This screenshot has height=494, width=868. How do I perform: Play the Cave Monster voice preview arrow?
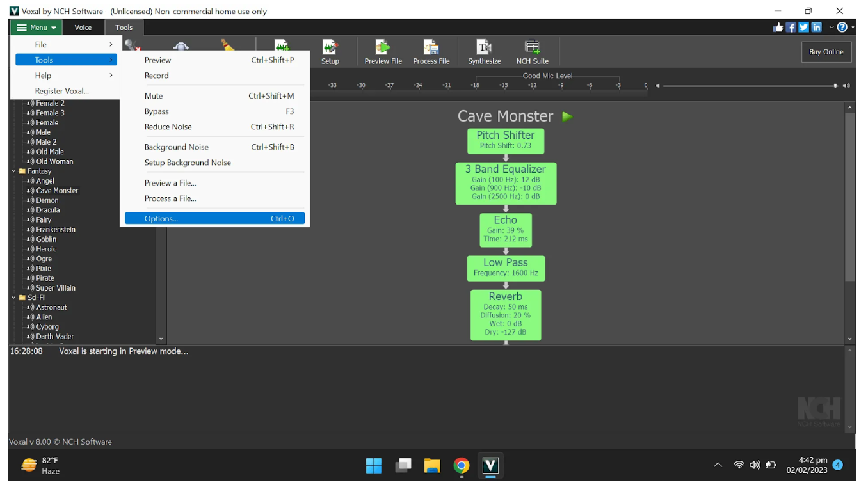pyautogui.click(x=567, y=116)
